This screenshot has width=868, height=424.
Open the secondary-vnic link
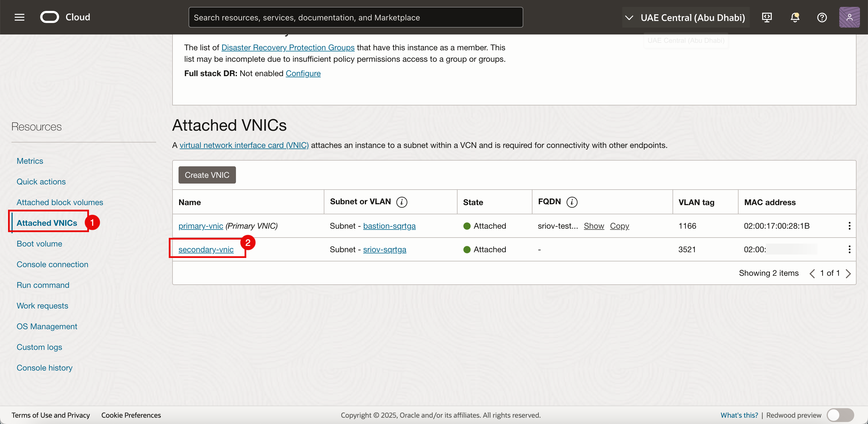click(x=206, y=249)
